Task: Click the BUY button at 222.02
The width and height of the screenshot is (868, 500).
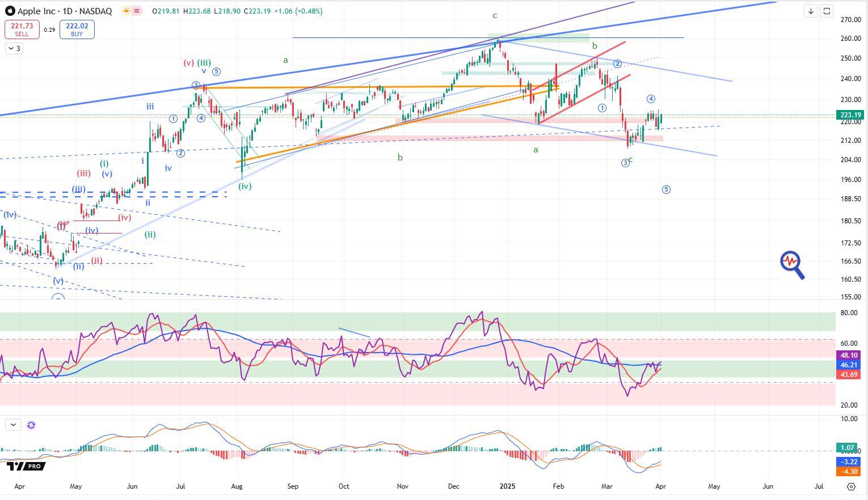Action: 77,29
